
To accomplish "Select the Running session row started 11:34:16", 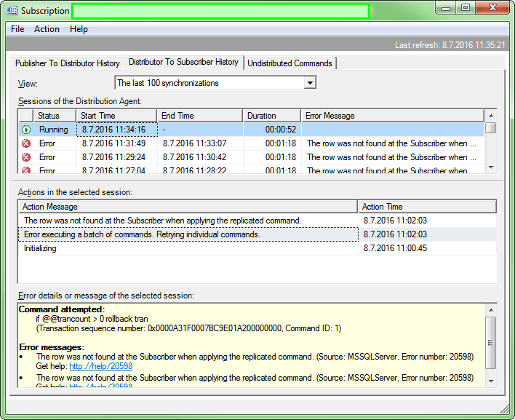I will (x=251, y=130).
